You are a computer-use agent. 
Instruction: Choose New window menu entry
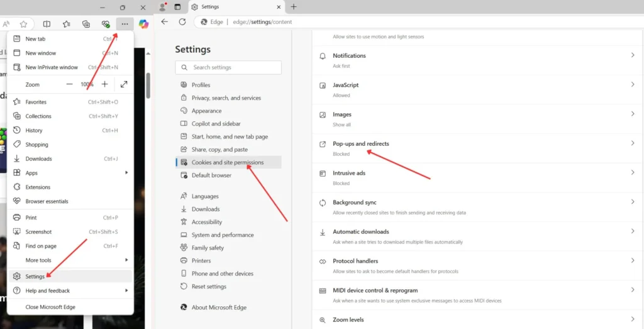tap(70, 53)
